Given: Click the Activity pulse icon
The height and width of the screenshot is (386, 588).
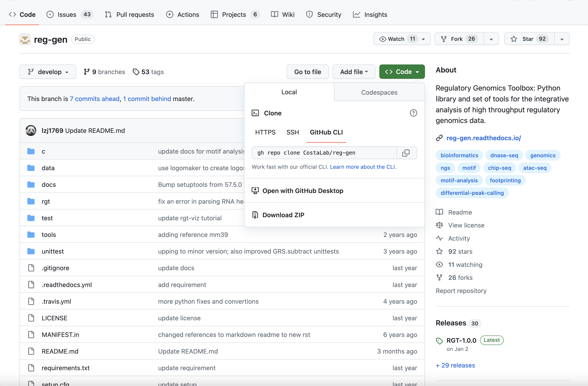Looking at the screenshot, I should click(x=440, y=238).
